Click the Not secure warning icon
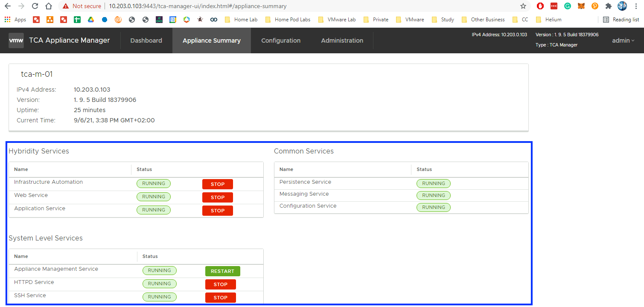Viewport: 644px width, 307px height. point(65,6)
